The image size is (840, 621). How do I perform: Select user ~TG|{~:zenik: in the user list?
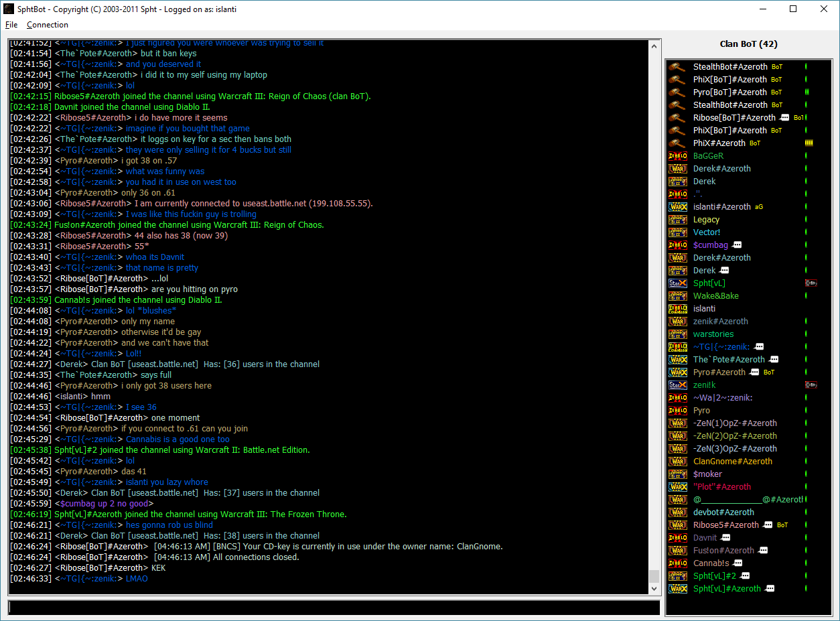coord(722,346)
